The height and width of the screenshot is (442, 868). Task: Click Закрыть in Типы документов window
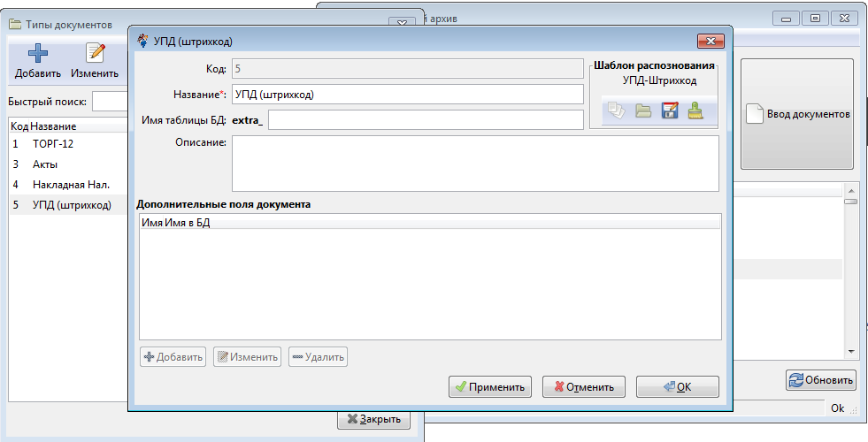coord(373,419)
